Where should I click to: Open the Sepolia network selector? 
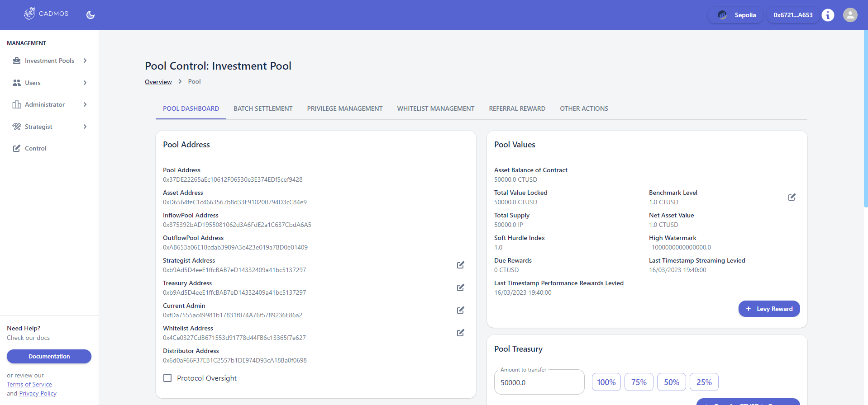(x=736, y=15)
